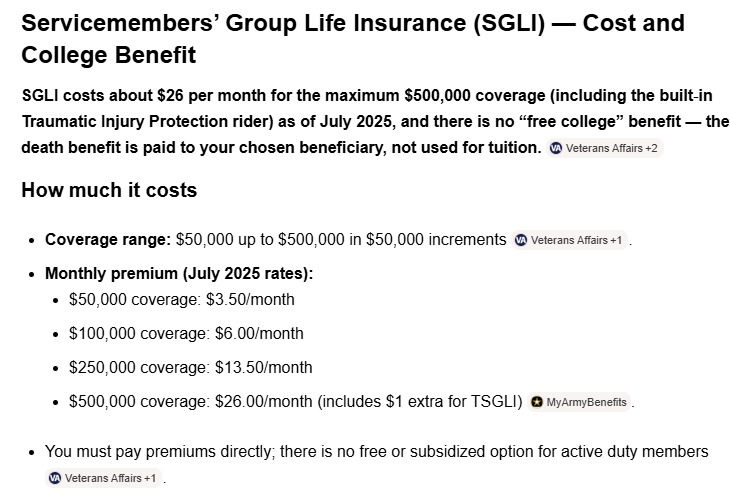This screenshot has width=730, height=504.
Task: Click the '+2' count in the summary citation chip
Action: pyautogui.click(x=651, y=148)
